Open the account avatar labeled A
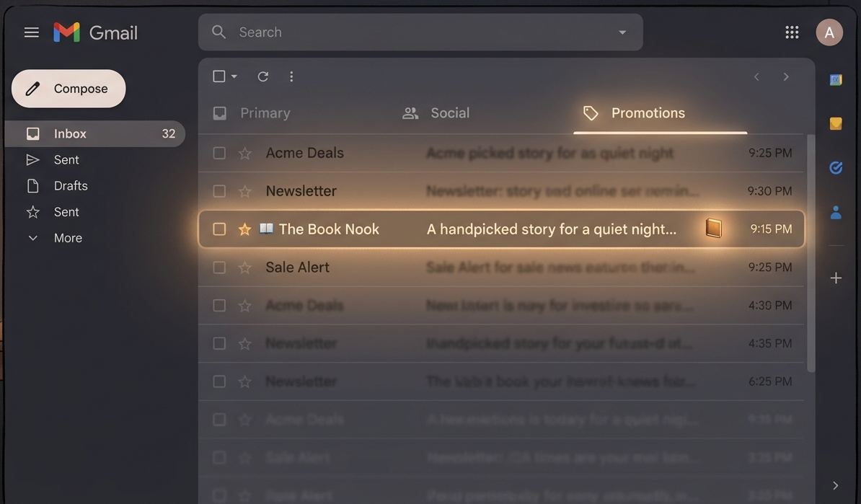861x504 pixels. pos(829,32)
